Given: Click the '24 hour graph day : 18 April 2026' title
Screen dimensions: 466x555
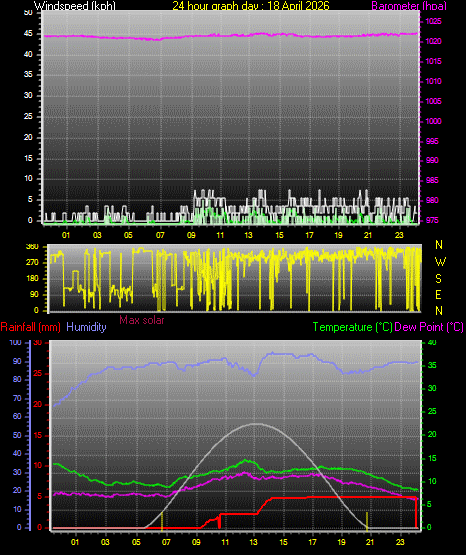Looking at the screenshot, I should (251, 5).
